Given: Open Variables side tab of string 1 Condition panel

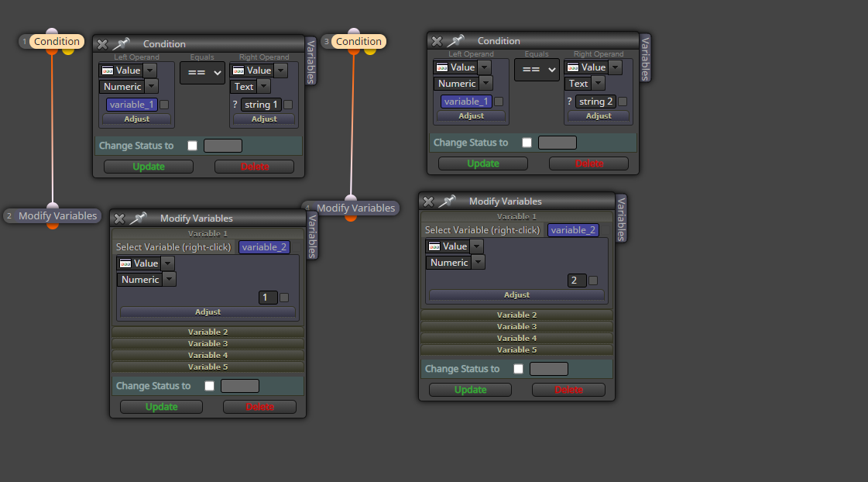Looking at the screenshot, I should click(310, 61).
